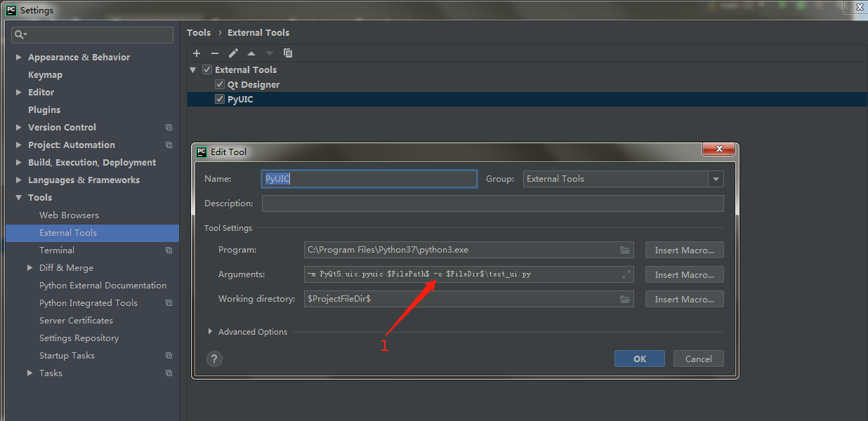This screenshot has width=868, height=421.
Task: Open help with question mark icon
Action: tap(215, 359)
